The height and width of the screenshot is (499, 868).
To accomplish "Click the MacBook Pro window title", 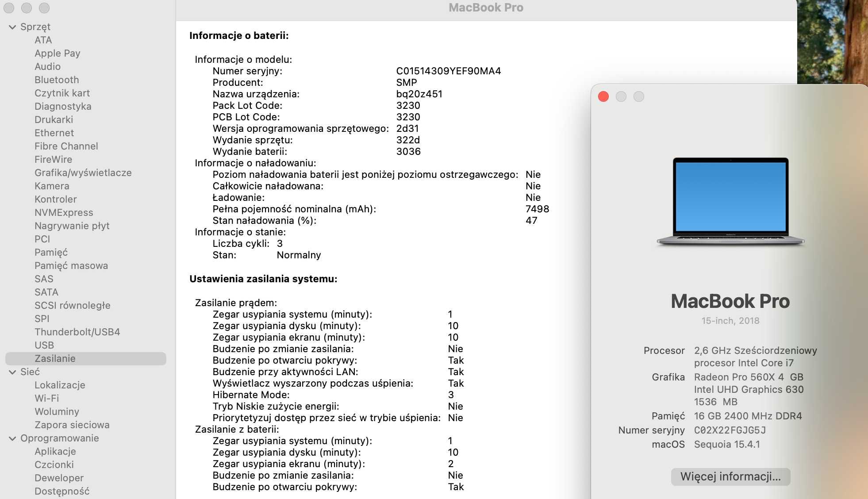I will (x=486, y=8).
